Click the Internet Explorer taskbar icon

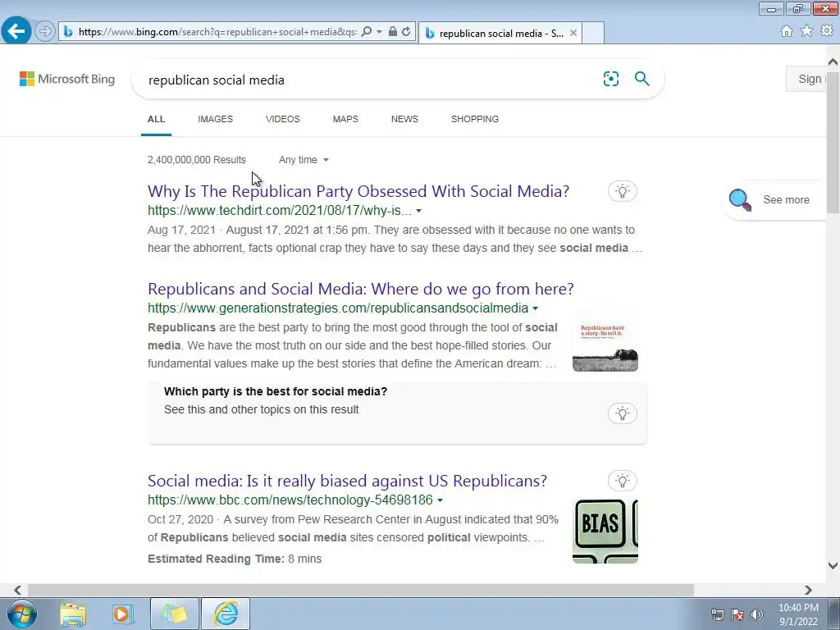pyautogui.click(x=226, y=614)
